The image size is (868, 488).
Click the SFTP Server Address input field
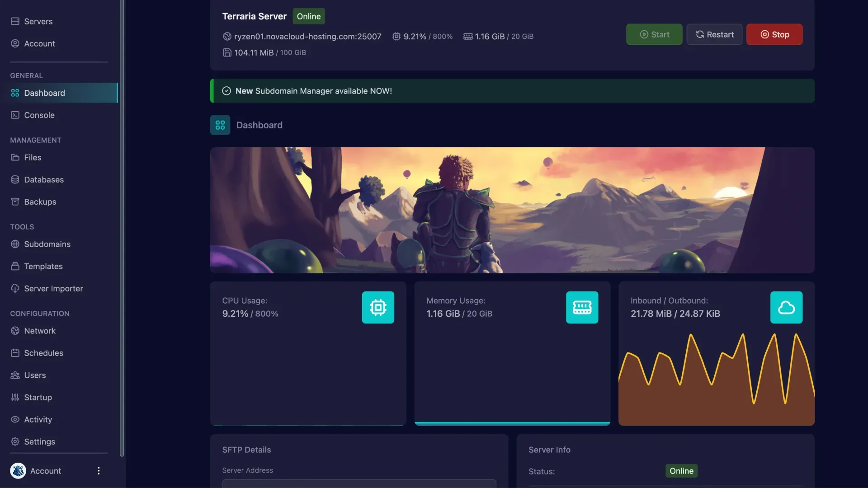(359, 483)
